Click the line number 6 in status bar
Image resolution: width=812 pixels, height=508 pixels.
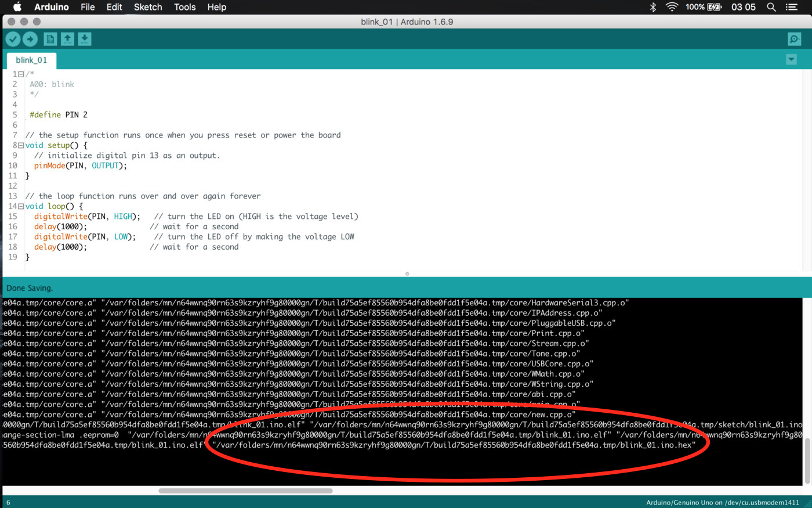click(x=8, y=503)
